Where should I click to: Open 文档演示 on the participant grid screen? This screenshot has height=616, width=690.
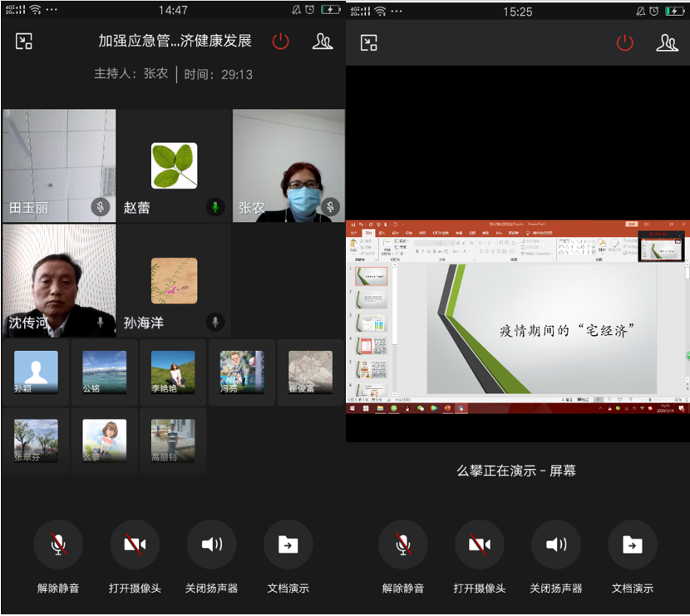288,545
